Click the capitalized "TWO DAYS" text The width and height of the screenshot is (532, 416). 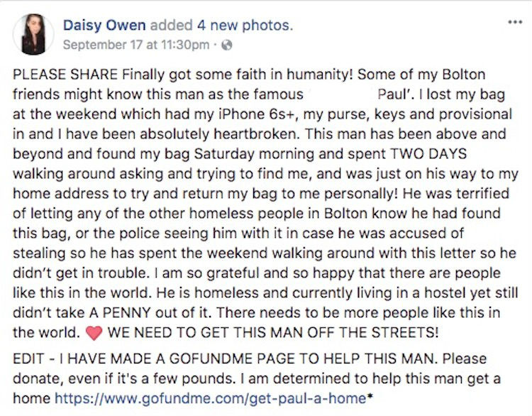click(x=428, y=154)
